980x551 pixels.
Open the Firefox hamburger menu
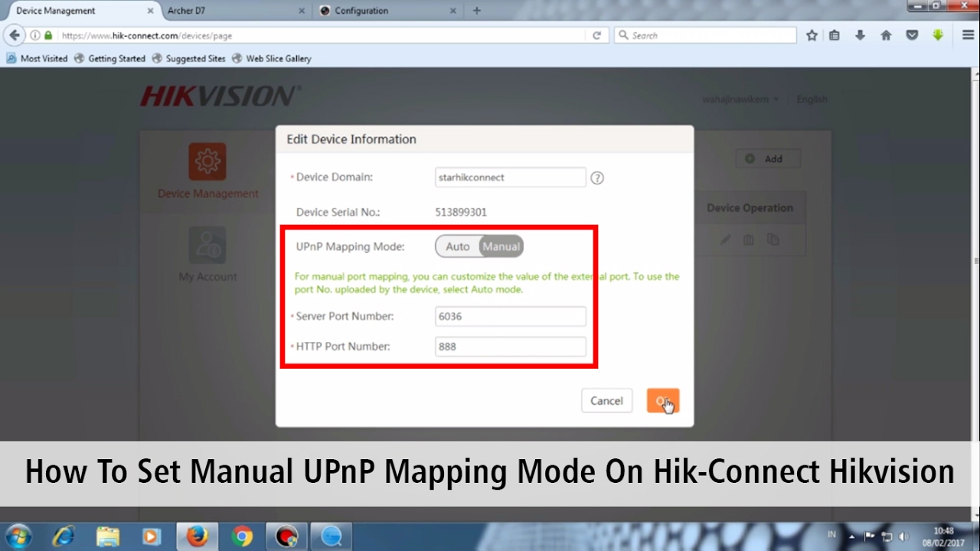(x=968, y=35)
